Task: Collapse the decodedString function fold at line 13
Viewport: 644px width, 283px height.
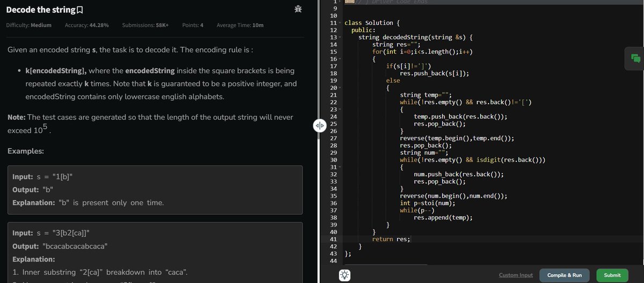Action: click(x=340, y=37)
